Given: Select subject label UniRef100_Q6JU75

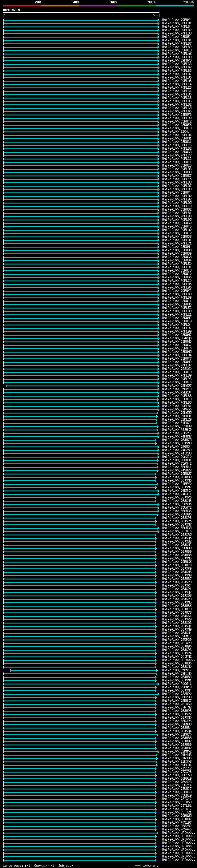Looking at the screenshot, I should tap(177, 440).
